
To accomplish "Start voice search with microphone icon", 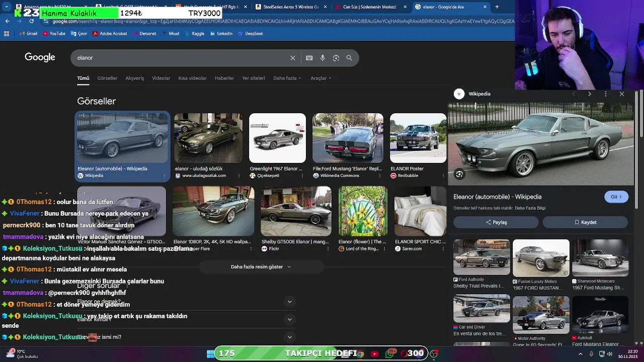I will coord(323,58).
